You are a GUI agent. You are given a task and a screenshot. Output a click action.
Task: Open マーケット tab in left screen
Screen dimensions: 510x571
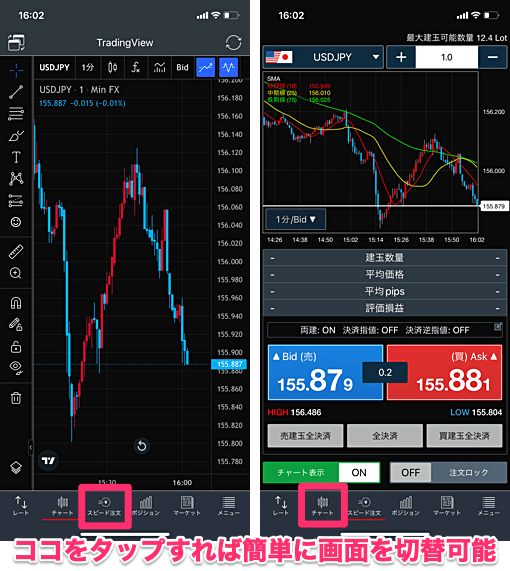187,506
